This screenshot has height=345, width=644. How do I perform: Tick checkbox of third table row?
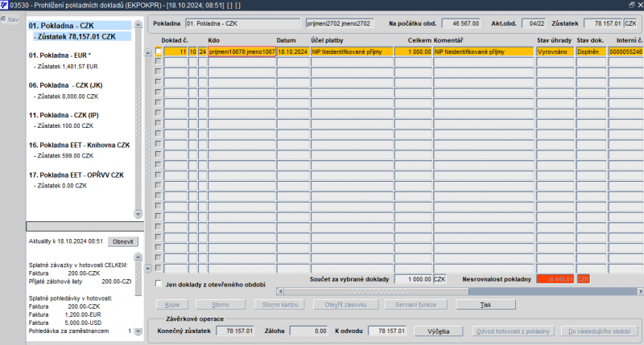(x=158, y=72)
